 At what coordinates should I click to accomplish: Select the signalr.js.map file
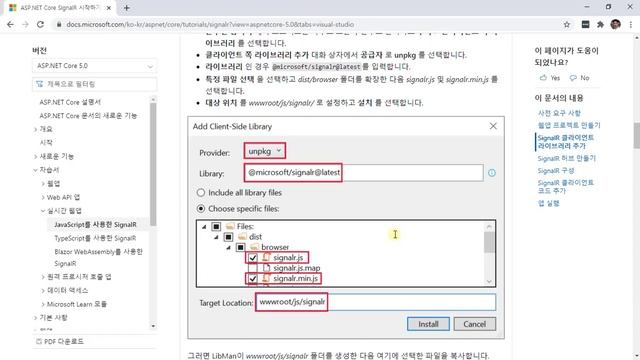pos(296,268)
